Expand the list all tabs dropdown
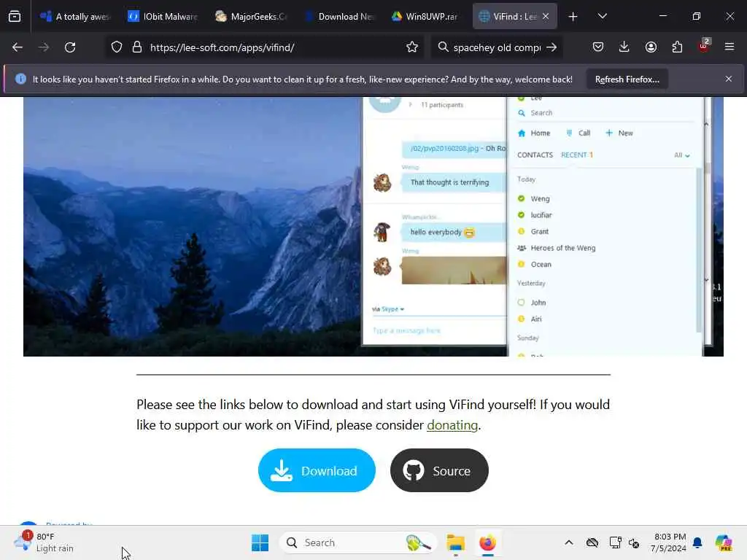 point(602,16)
